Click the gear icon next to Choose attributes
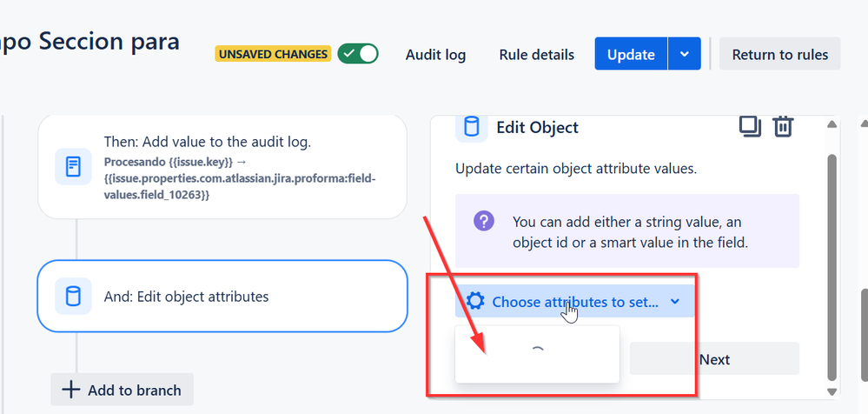Image resolution: width=868 pixels, height=414 pixels. click(474, 302)
